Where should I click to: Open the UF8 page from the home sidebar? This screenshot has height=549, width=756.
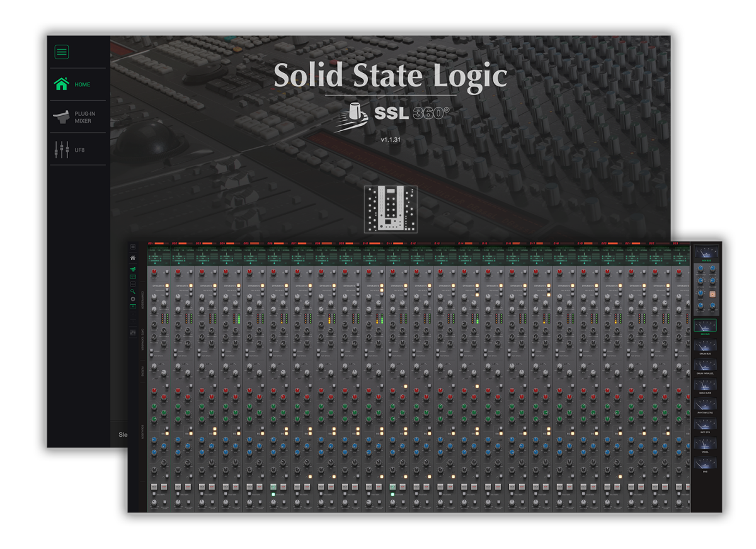78,150
